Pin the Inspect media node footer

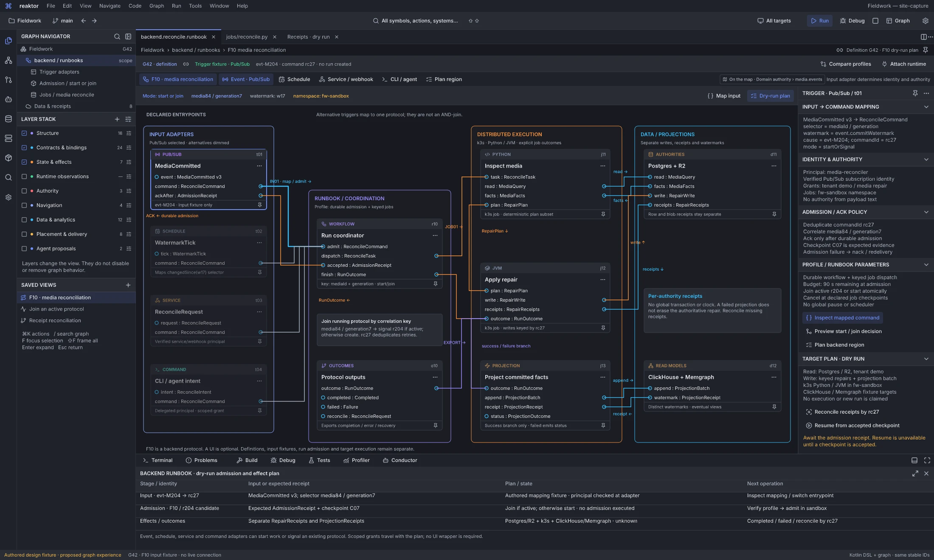603,214
